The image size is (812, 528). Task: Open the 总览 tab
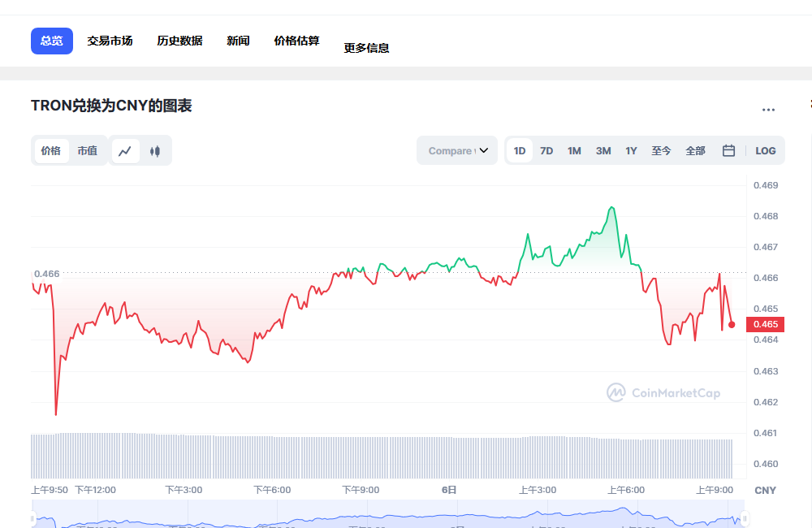tap(52, 41)
